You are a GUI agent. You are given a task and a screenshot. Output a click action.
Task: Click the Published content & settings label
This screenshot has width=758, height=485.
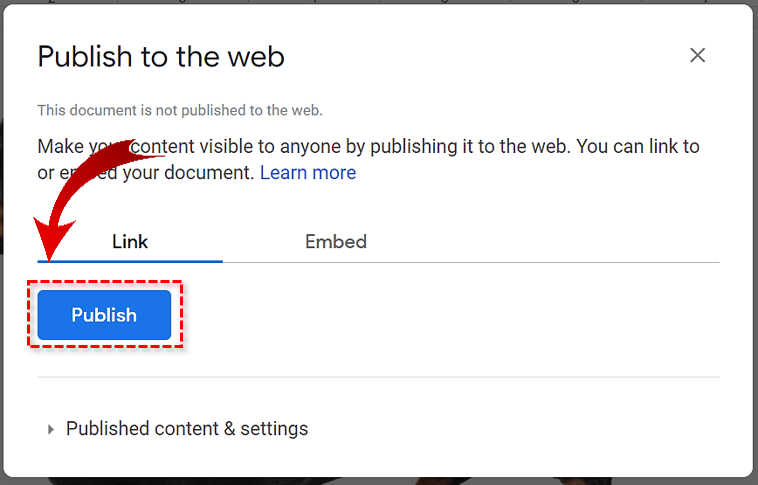(187, 429)
